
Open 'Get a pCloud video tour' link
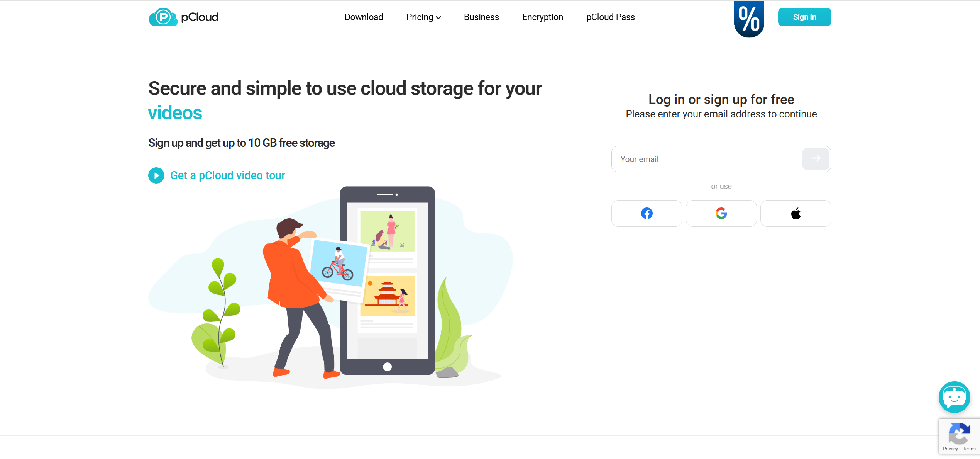[228, 175]
